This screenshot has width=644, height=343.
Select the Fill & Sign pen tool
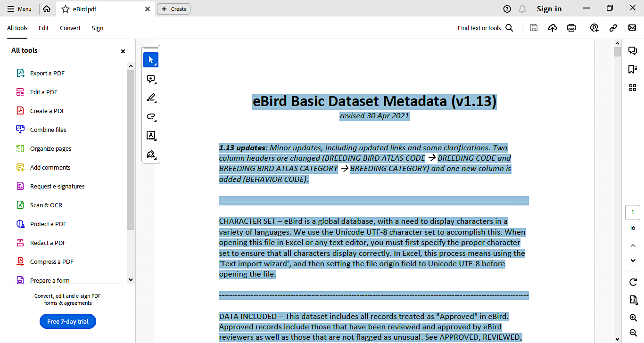pos(151,154)
